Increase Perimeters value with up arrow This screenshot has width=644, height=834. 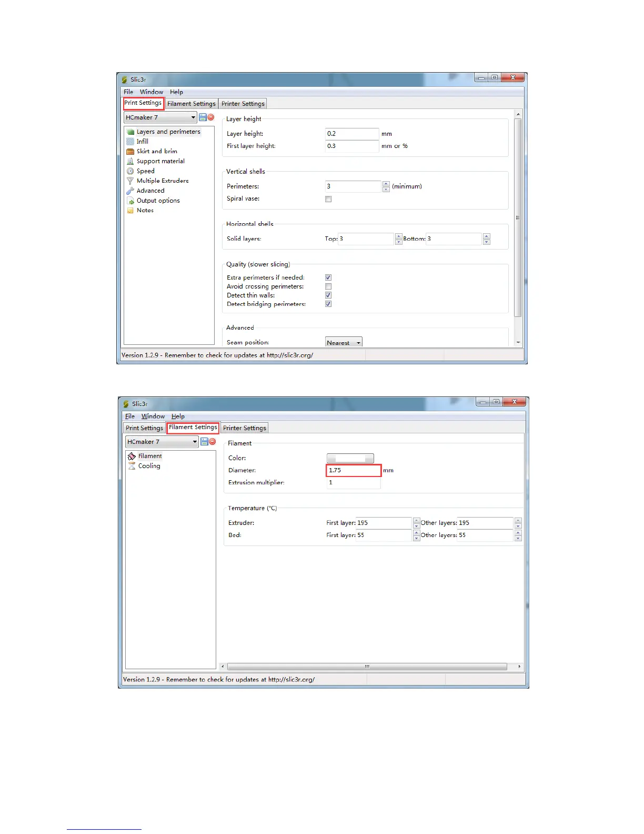tap(386, 184)
